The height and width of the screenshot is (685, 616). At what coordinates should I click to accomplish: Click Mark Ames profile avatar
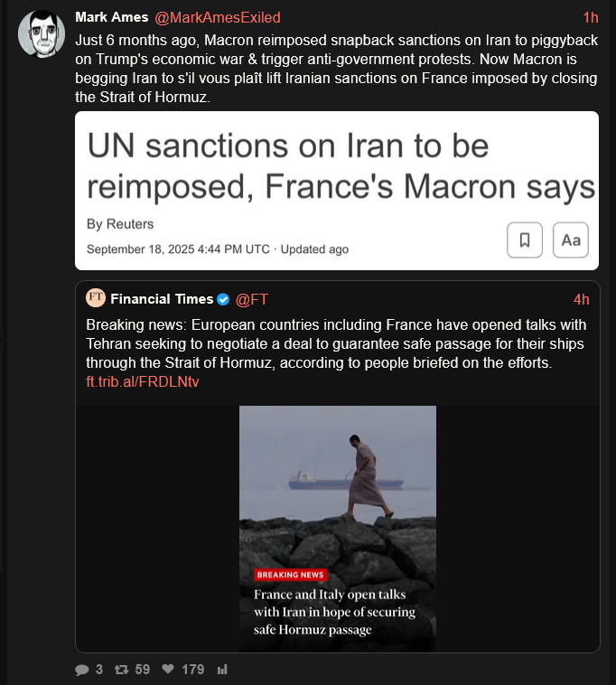[x=42, y=33]
